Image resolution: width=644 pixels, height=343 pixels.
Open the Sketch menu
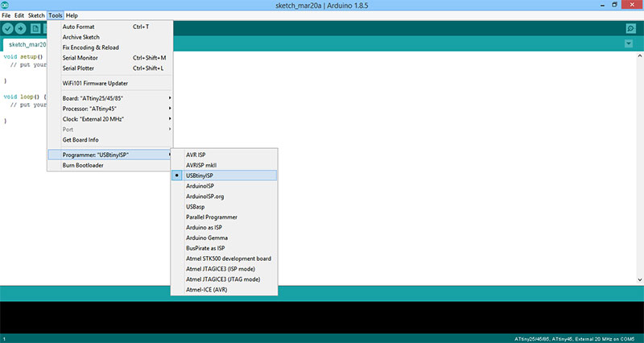click(x=36, y=15)
